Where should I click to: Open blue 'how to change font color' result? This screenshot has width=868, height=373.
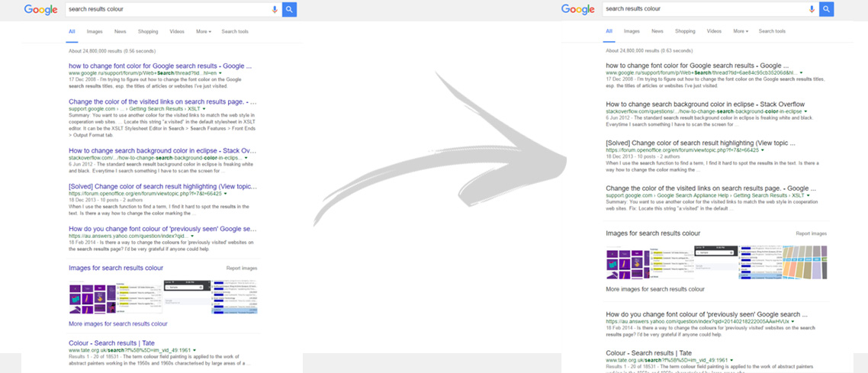160,66
